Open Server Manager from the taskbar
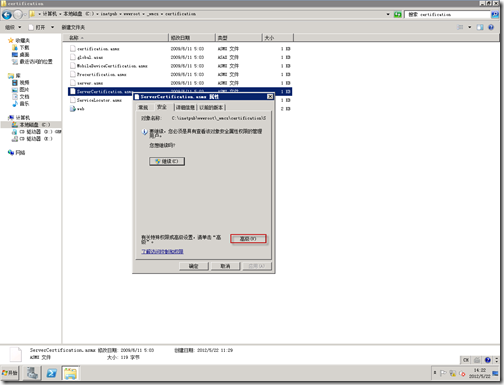504x385 pixels. [32, 373]
